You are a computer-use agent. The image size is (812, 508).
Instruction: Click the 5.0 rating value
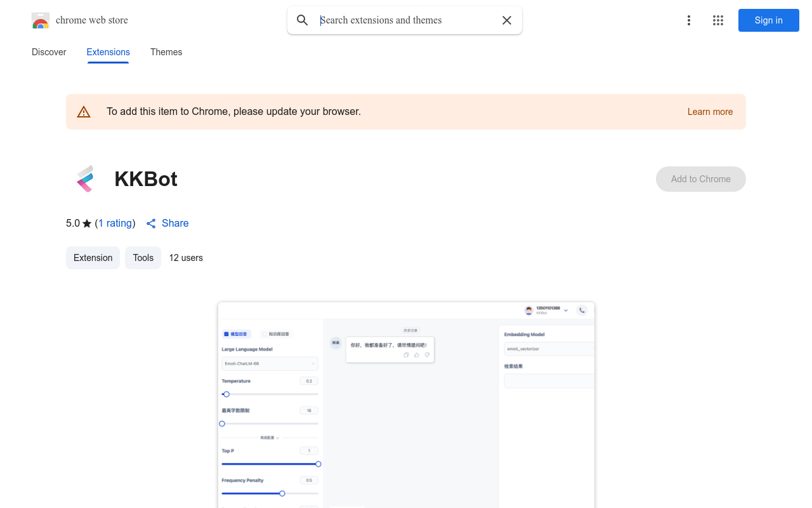(73, 224)
